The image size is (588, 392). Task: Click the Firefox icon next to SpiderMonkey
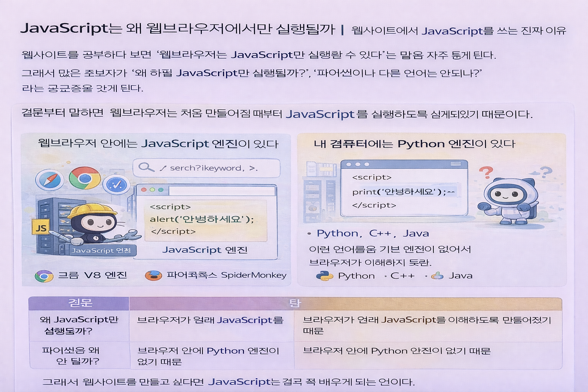coord(153,275)
